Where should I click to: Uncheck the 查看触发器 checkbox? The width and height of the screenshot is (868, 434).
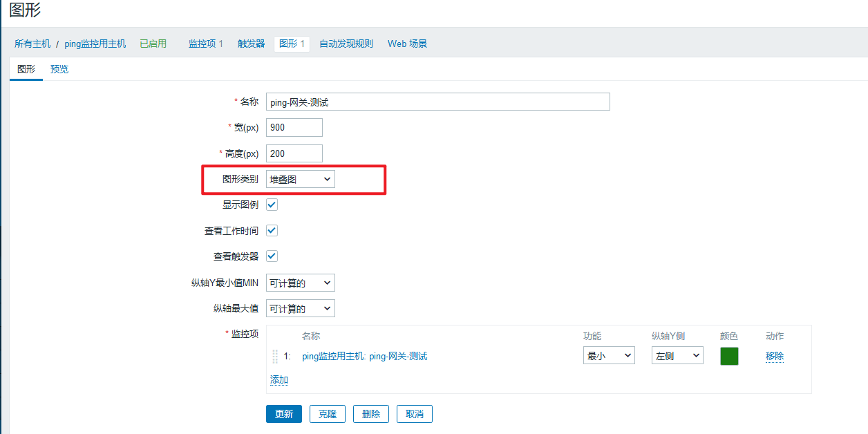(272, 256)
